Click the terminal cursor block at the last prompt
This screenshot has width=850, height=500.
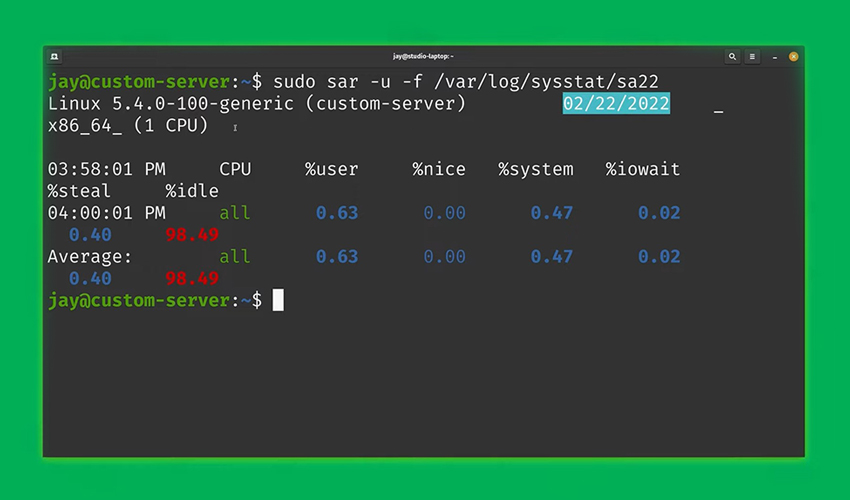(x=278, y=300)
